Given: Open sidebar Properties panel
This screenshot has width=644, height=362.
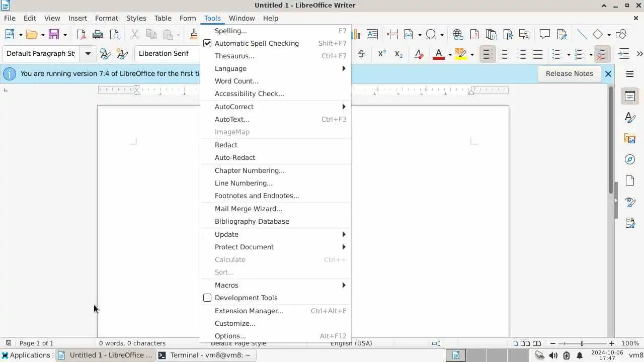Looking at the screenshot, I should pyautogui.click(x=630, y=96).
